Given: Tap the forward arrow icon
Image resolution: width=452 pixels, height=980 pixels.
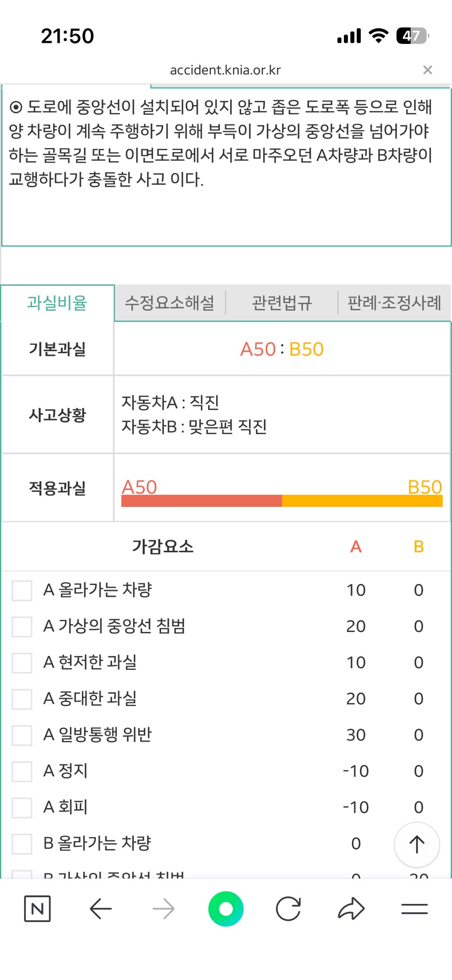Looking at the screenshot, I should pos(163,909).
